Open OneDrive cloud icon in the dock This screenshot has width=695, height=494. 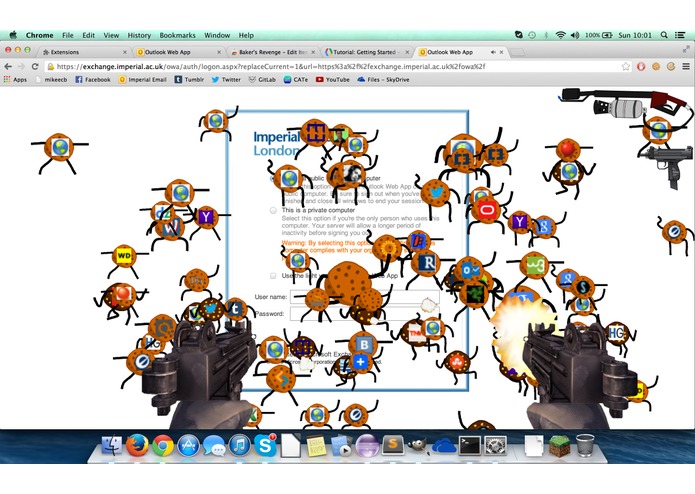pos(444,446)
